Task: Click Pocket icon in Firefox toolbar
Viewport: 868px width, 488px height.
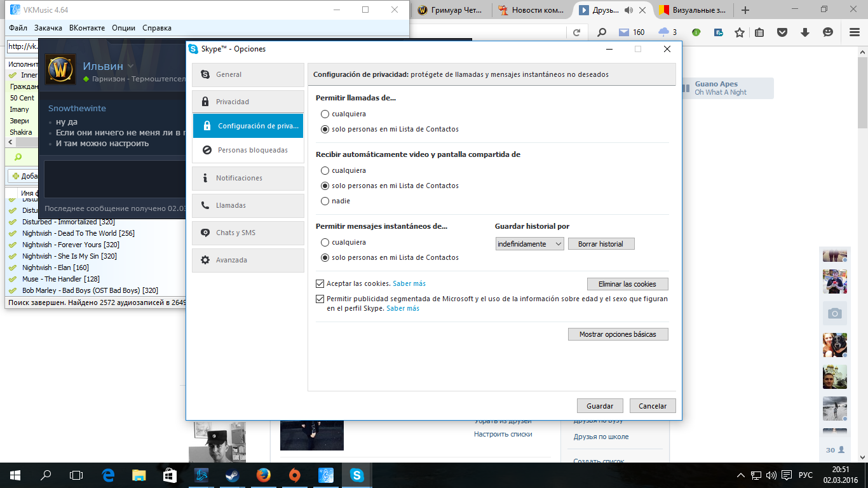Action: [x=783, y=32]
